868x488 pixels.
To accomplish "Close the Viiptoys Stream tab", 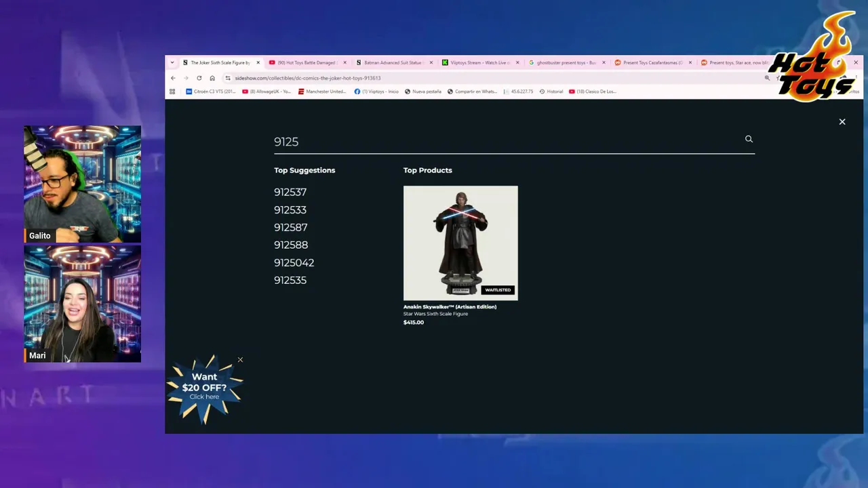I will pos(517,62).
